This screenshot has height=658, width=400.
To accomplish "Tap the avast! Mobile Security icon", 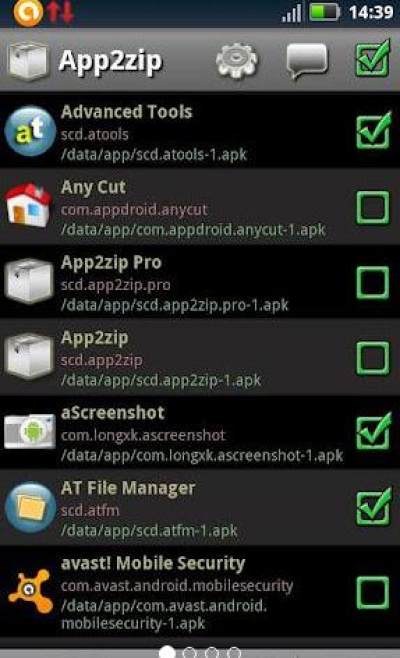I will pyautogui.click(x=31, y=591).
